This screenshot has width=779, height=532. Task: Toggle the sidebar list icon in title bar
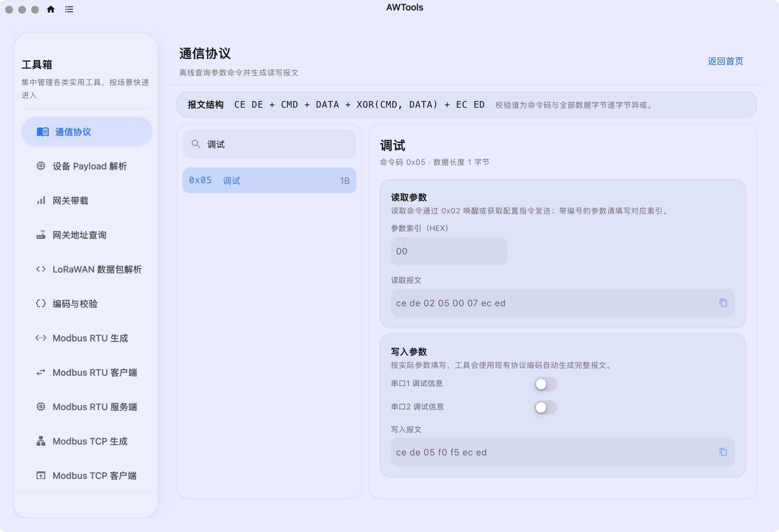69,9
